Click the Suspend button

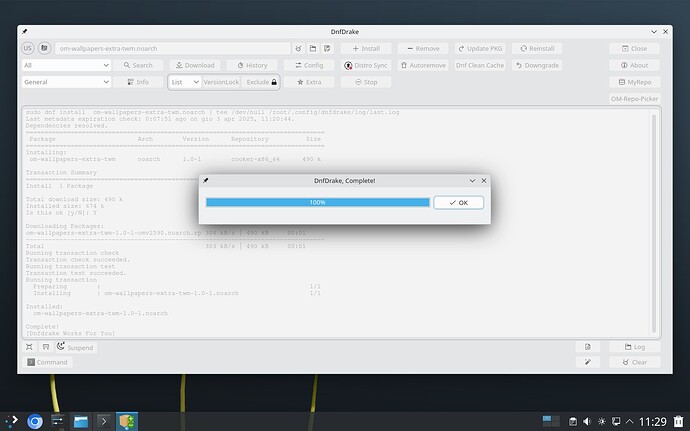click(73, 347)
